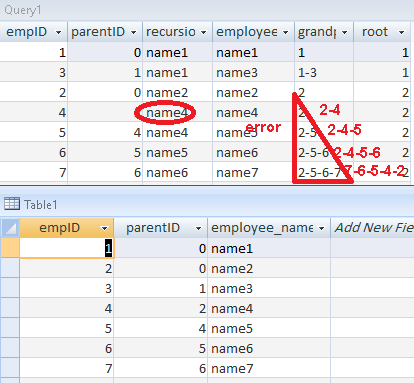Click the name2 cell in Query1 recursio column
414x383 pixels.
[x=177, y=92]
